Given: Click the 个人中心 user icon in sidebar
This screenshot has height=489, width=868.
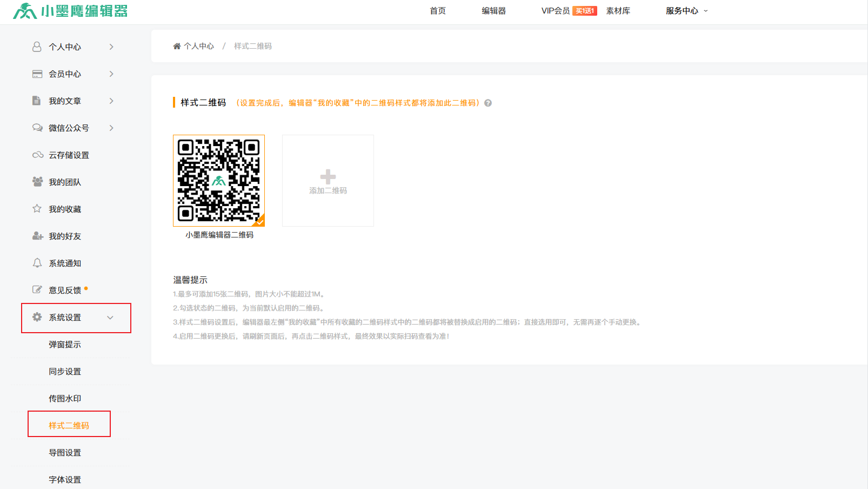Looking at the screenshot, I should click(37, 47).
